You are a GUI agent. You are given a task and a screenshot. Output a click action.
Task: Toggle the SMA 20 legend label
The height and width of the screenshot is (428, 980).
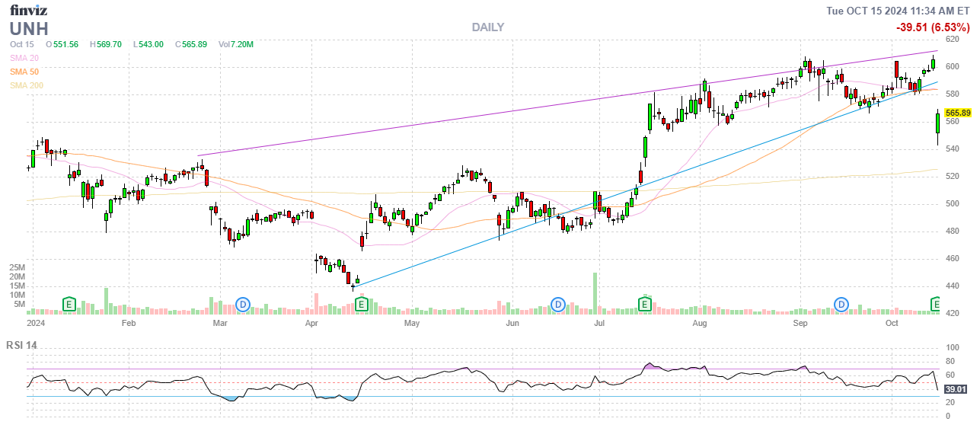24,58
